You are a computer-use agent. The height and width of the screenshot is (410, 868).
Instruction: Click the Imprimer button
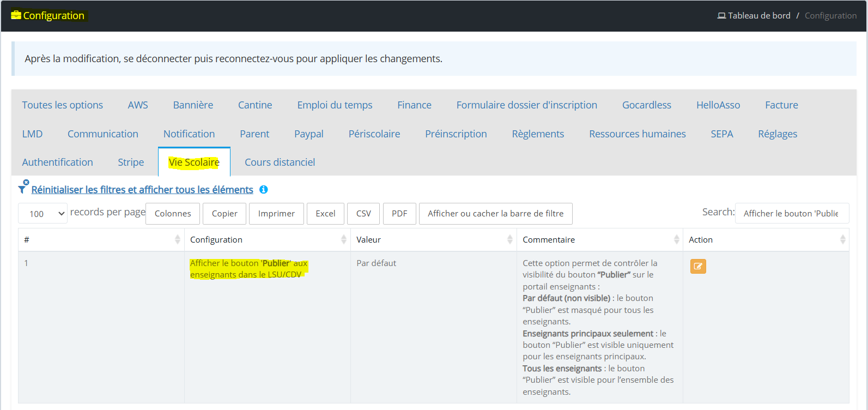point(276,214)
